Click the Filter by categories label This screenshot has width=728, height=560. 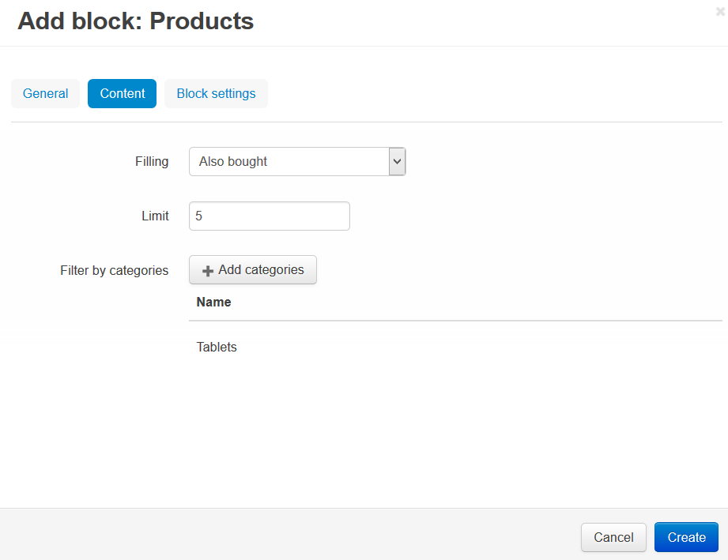[114, 270]
